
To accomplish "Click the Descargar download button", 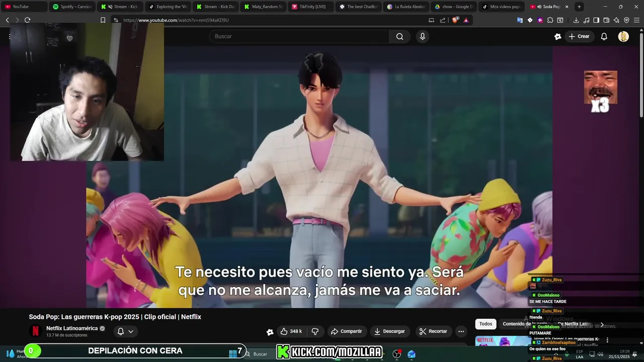I will click(x=389, y=331).
